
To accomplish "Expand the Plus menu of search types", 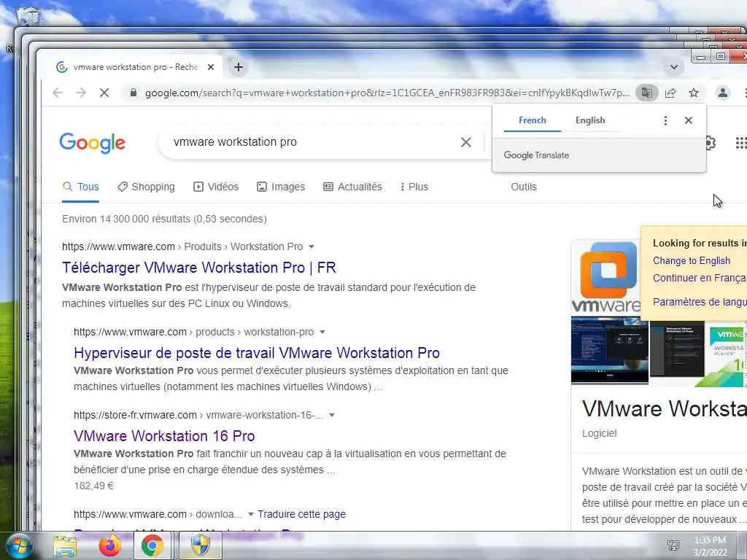I will [414, 187].
